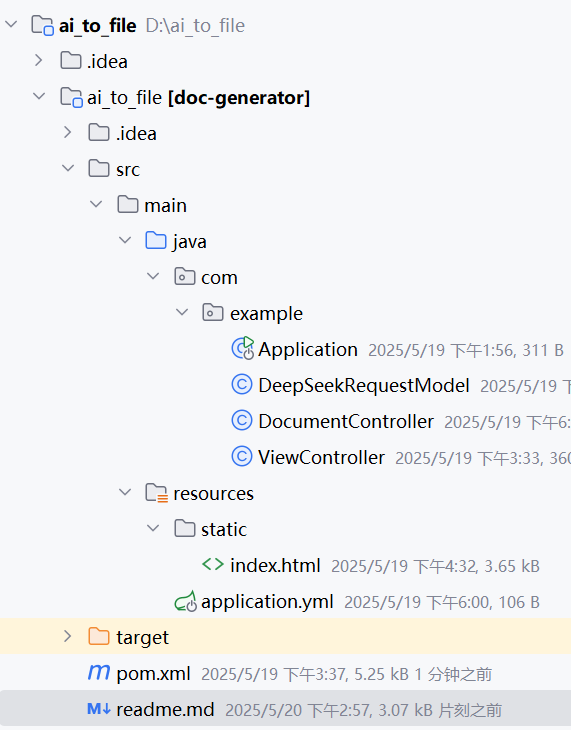This screenshot has width=571, height=730.
Task: Expand the top-level .idea folder
Action: click(x=39, y=60)
